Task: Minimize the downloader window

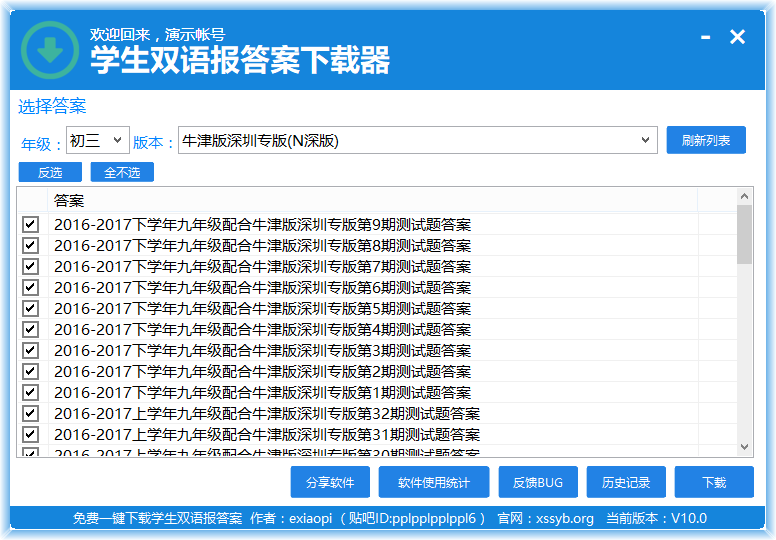Action: [706, 37]
